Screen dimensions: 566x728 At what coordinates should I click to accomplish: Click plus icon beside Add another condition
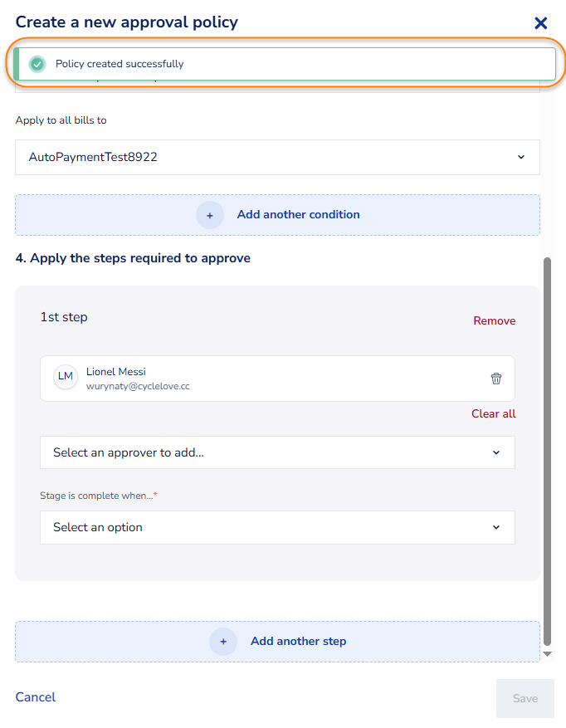pyautogui.click(x=210, y=215)
